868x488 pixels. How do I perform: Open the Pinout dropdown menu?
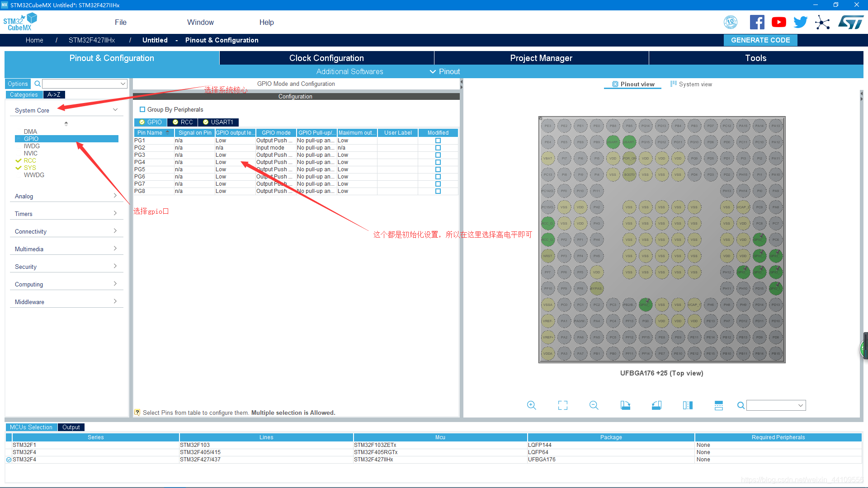[x=445, y=71]
